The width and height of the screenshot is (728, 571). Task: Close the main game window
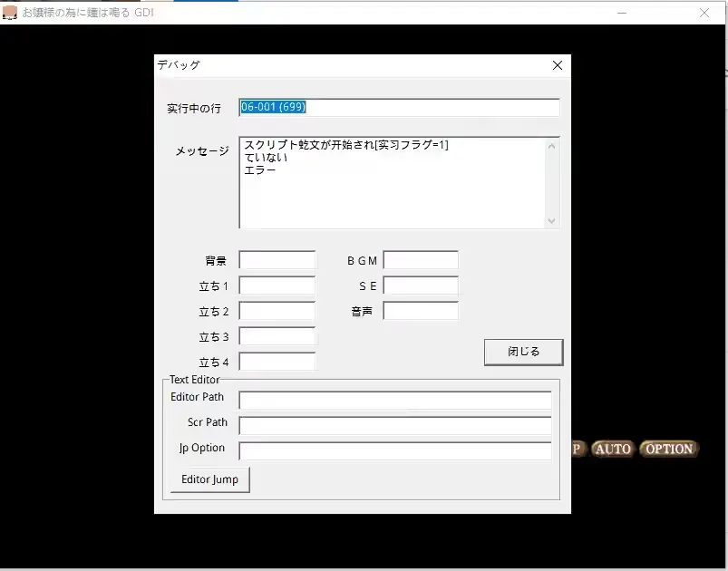coord(704,13)
